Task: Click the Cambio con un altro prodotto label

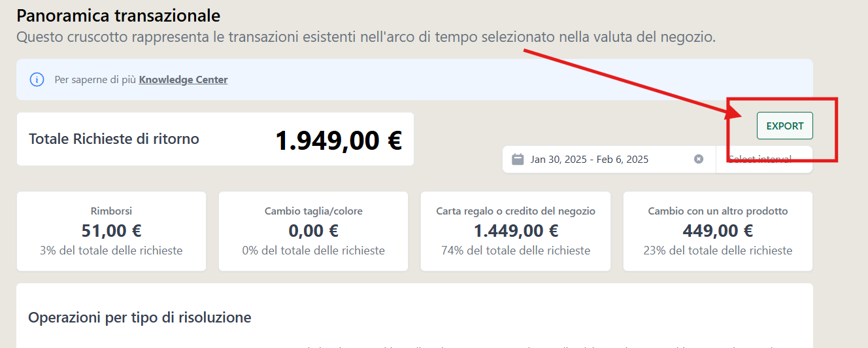Action: (x=718, y=211)
